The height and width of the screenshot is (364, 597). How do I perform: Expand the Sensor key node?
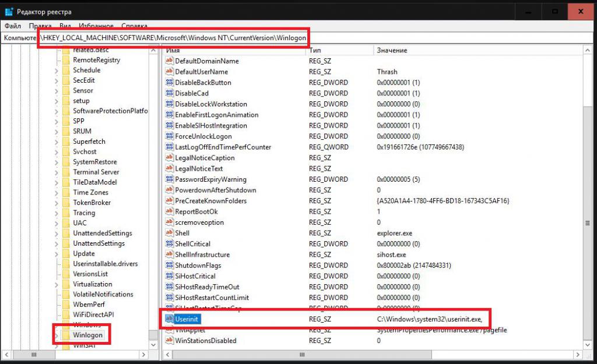click(x=57, y=91)
